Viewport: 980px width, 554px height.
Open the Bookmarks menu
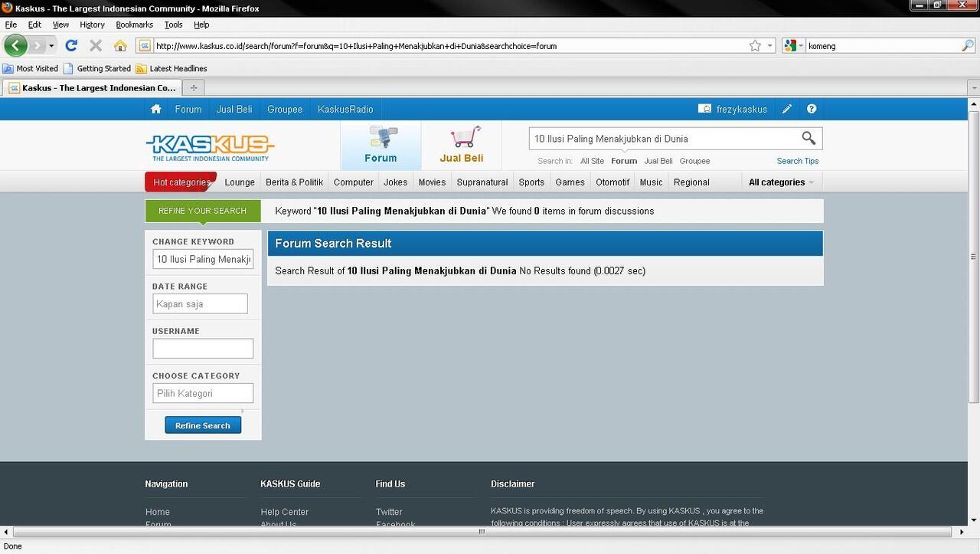click(135, 25)
